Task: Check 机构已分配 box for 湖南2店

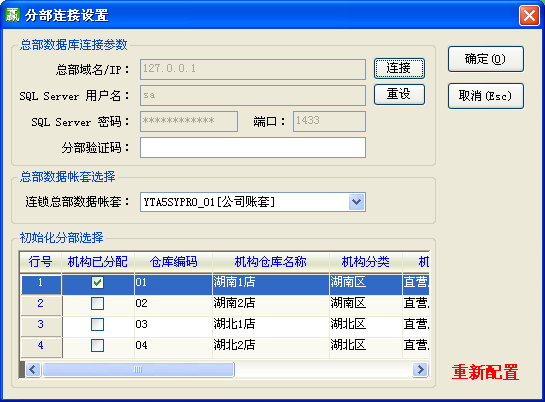Action: coord(97,303)
